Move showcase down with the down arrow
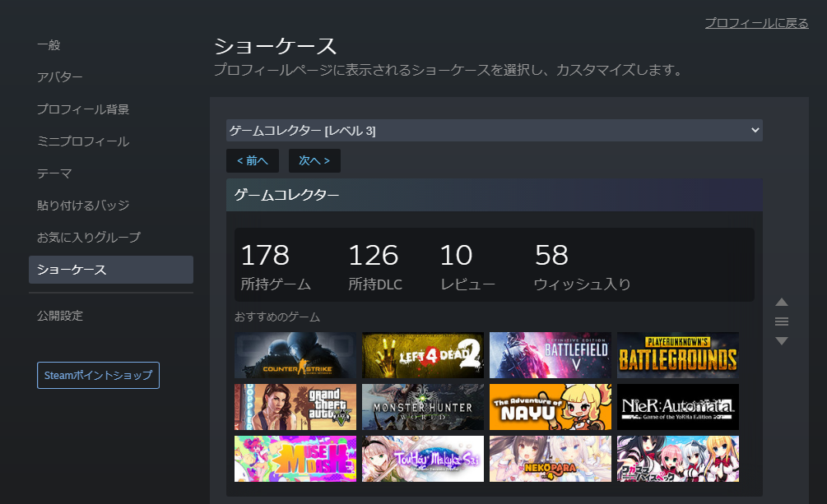The width and height of the screenshot is (827, 504). [782, 341]
